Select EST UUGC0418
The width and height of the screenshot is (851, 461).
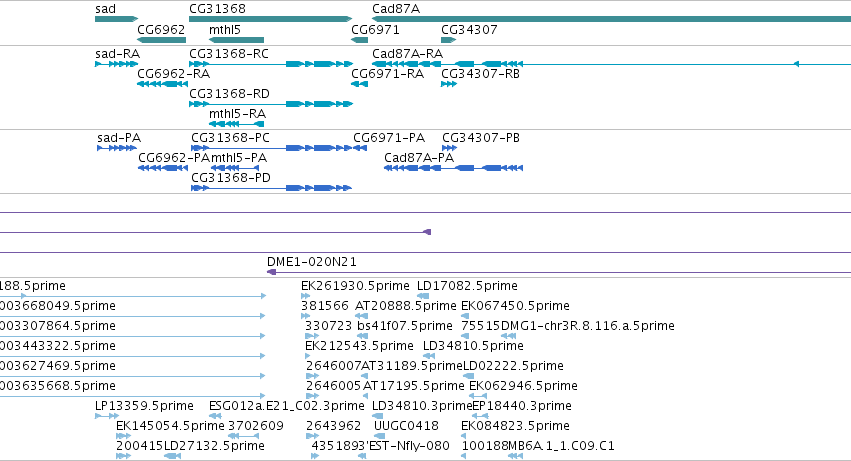point(407,426)
